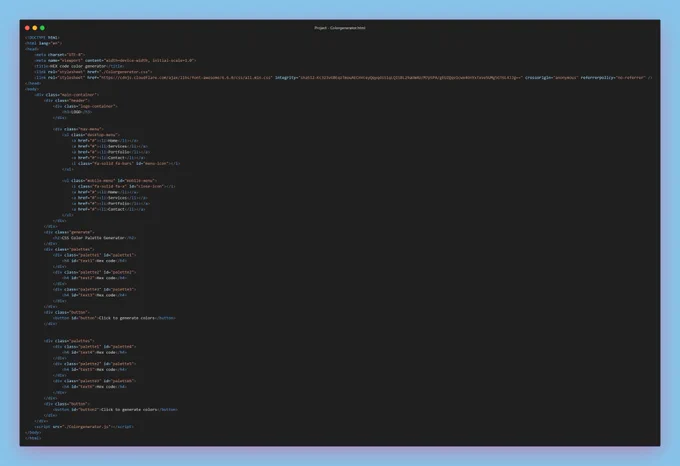This screenshot has width=680, height=466.
Task: Click the div line with id="palette3"
Action: tap(95, 290)
